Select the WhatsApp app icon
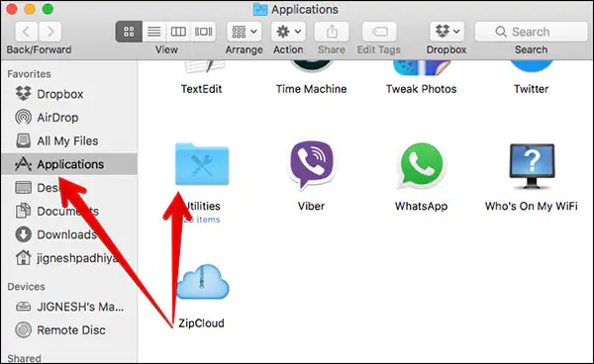Screen dimensions: 594x364 pyautogui.click(x=421, y=165)
